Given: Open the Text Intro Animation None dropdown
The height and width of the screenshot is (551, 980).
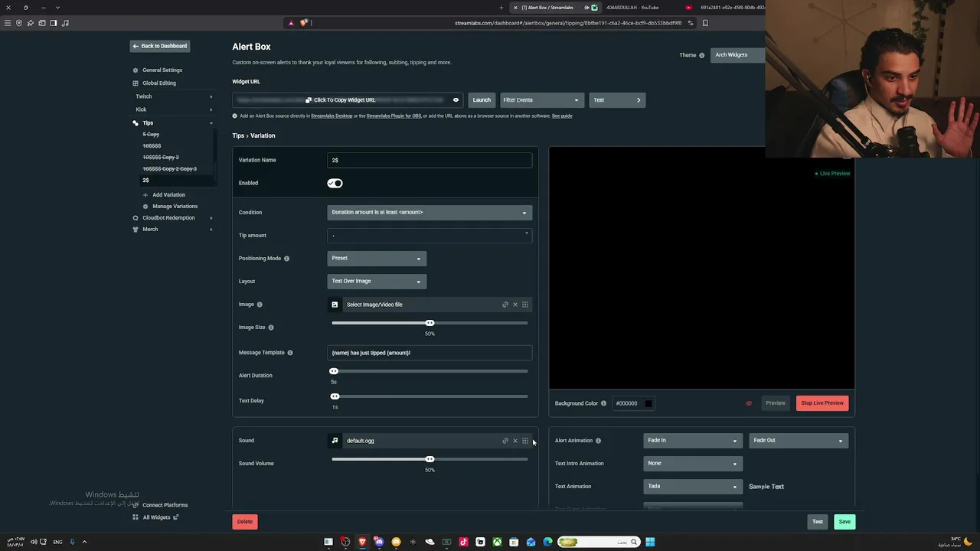Looking at the screenshot, I should click(693, 463).
